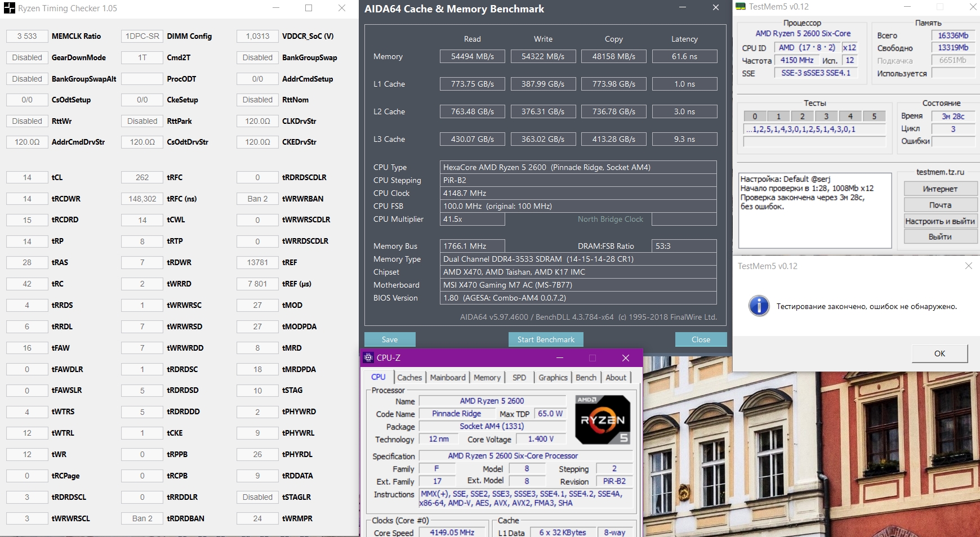This screenshot has width=980, height=537.
Task: Click the AMD Ryzen 5 logo in CPU-Z
Action: pyautogui.click(x=603, y=420)
